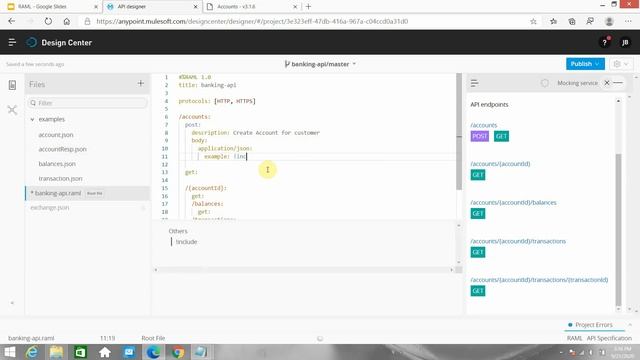Go back in browser history

(11, 21)
